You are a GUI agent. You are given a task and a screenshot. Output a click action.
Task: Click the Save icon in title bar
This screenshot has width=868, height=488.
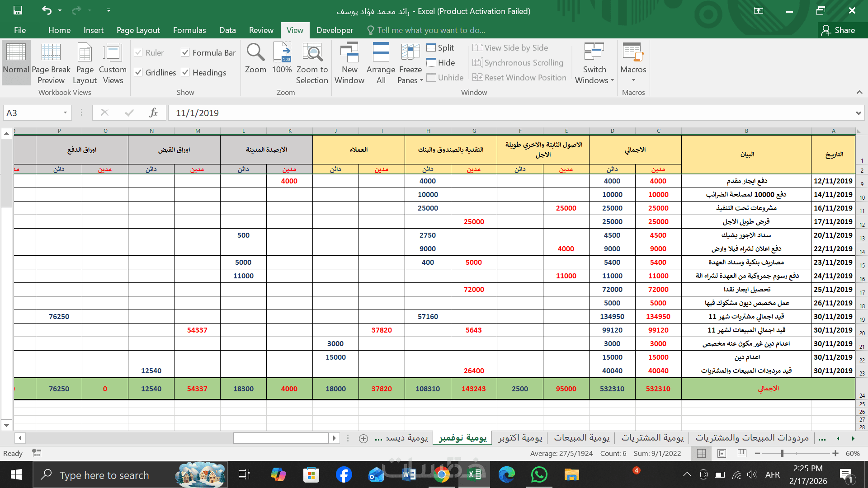(18, 10)
